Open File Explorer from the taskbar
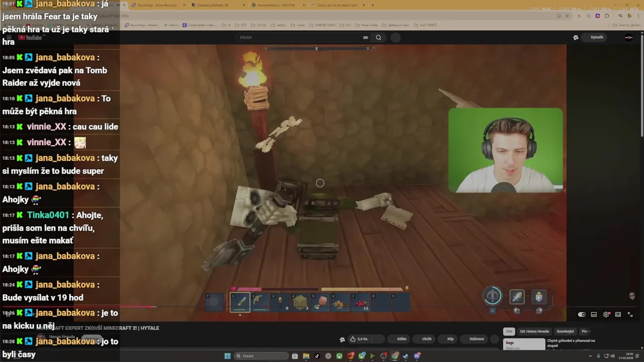Image resolution: width=644 pixels, height=362 pixels. click(306, 356)
